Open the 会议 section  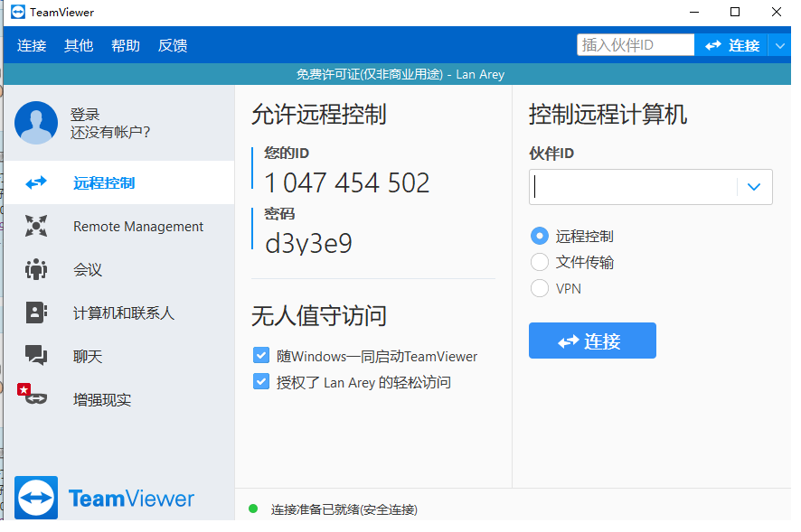point(119,269)
